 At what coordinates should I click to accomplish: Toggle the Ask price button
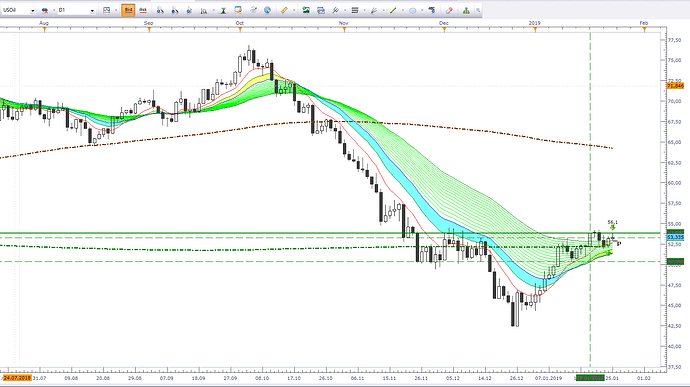[x=143, y=10]
